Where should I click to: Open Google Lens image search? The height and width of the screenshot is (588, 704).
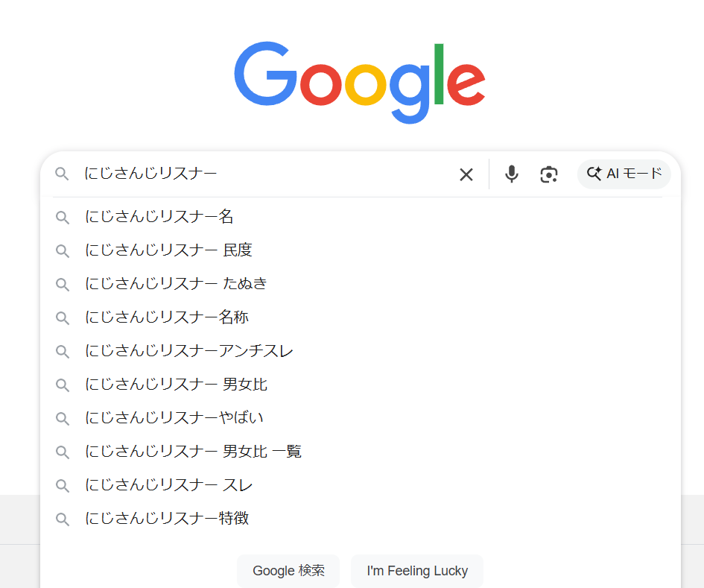point(549,174)
